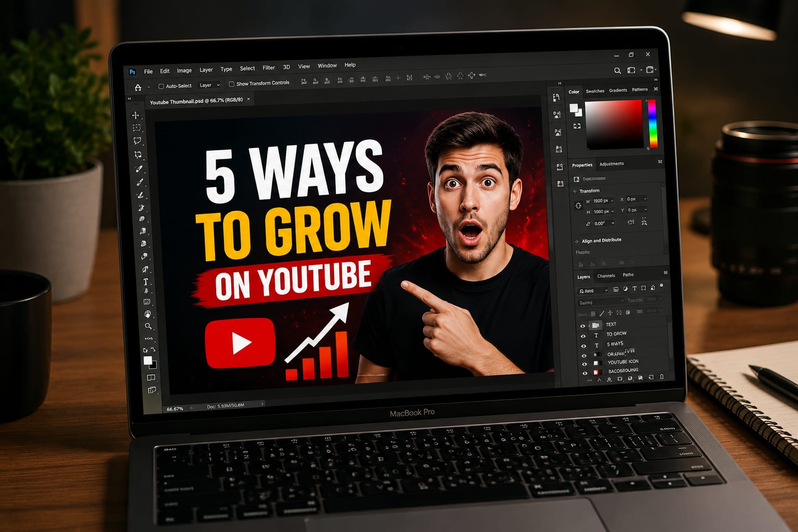Switch to the Swatches tab

point(595,91)
